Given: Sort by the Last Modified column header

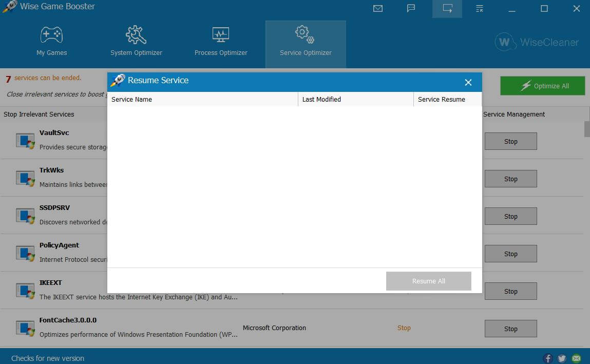Looking at the screenshot, I should (x=355, y=99).
